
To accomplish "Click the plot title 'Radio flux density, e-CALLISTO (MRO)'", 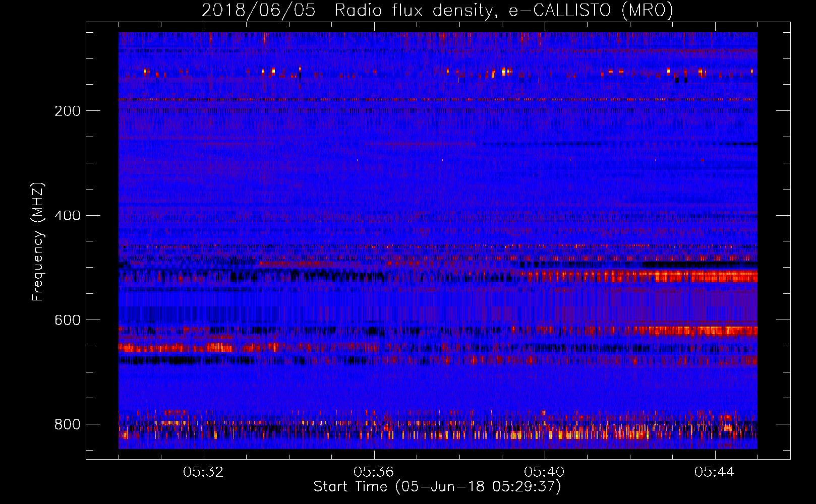I will [x=504, y=10].
